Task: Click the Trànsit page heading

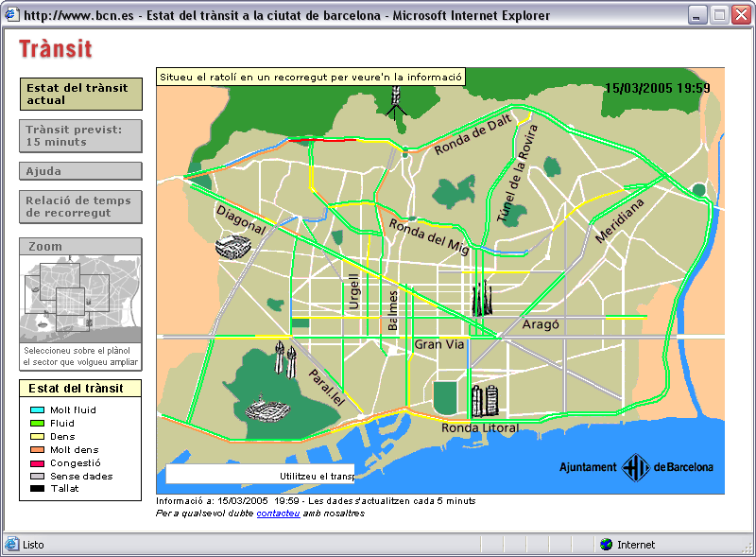Action: coord(56,49)
